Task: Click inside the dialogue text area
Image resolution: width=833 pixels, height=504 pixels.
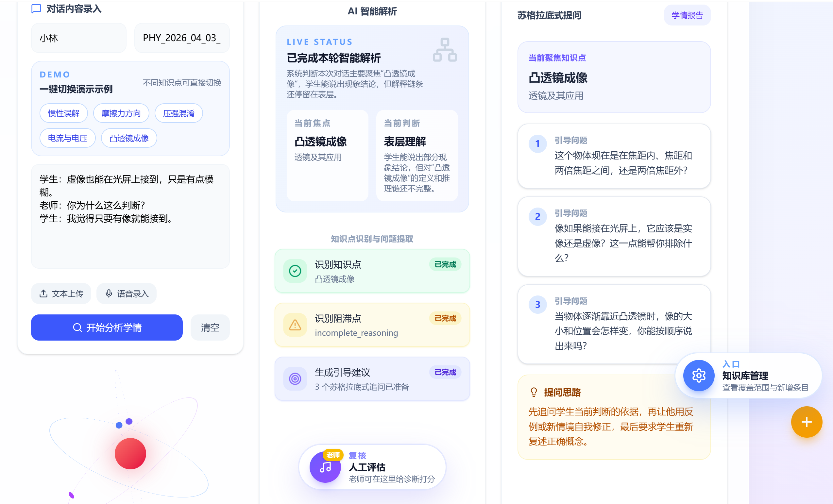Action: pos(130,216)
